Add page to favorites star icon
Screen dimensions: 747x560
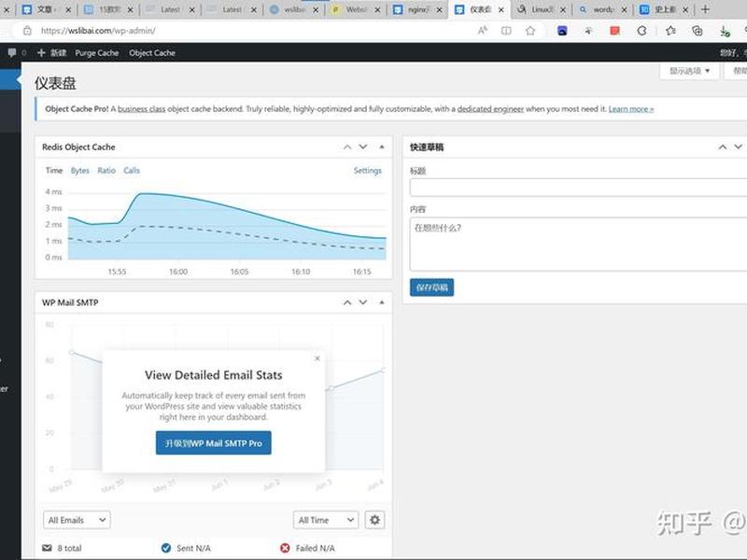530,31
